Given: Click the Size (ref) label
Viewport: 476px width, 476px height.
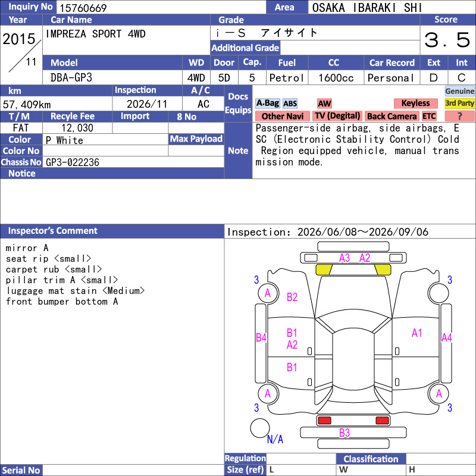Looking at the screenshot, I should 245,469.
